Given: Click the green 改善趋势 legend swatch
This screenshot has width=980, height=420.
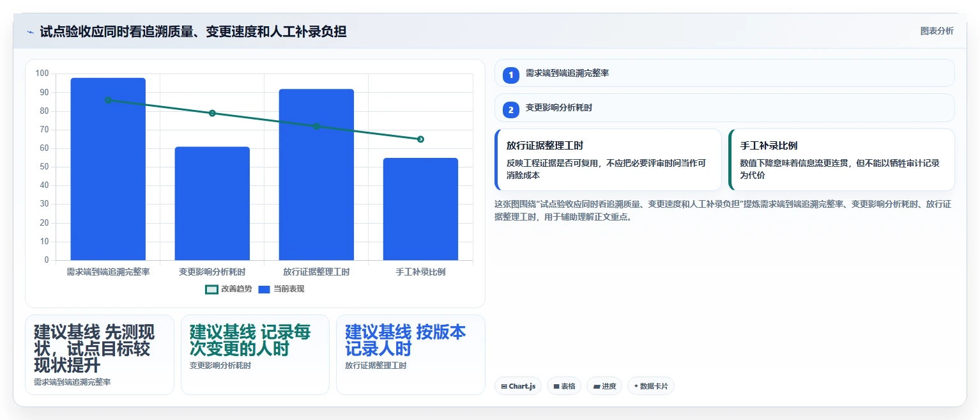Looking at the screenshot, I should [211, 290].
